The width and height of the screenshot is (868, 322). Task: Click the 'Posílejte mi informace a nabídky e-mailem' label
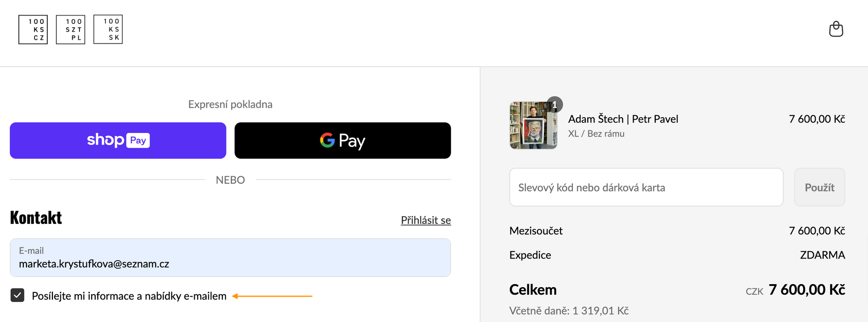129,296
